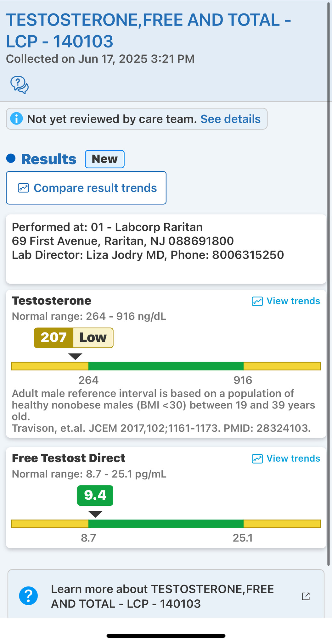
Task: Select the 9.4 result value badge
Action: point(95,495)
